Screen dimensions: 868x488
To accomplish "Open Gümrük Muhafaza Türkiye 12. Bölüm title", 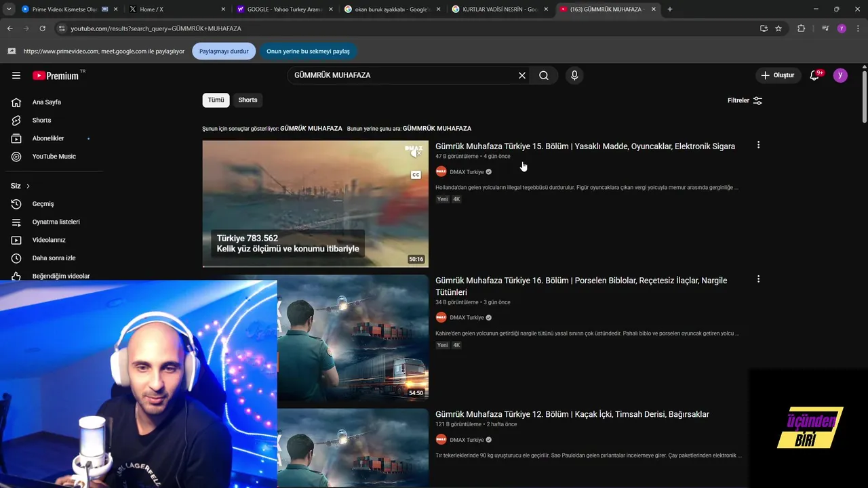I will coord(572,414).
